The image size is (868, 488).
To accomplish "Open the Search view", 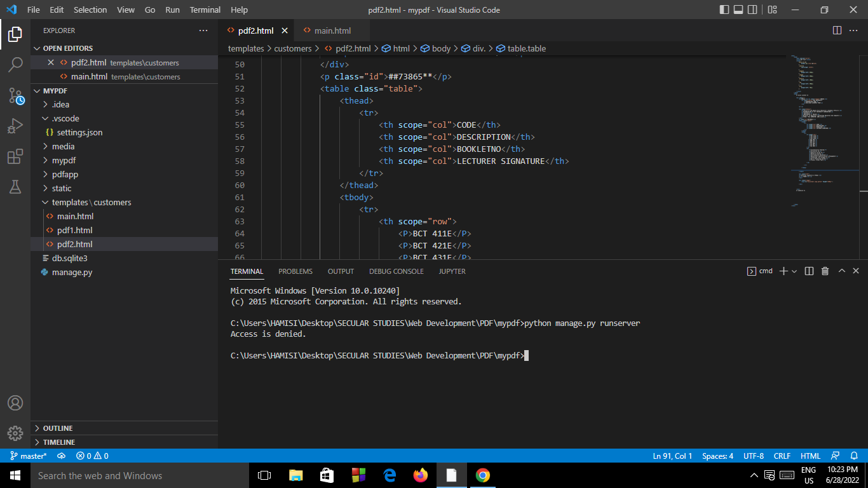I will pyautogui.click(x=15, y=64).
